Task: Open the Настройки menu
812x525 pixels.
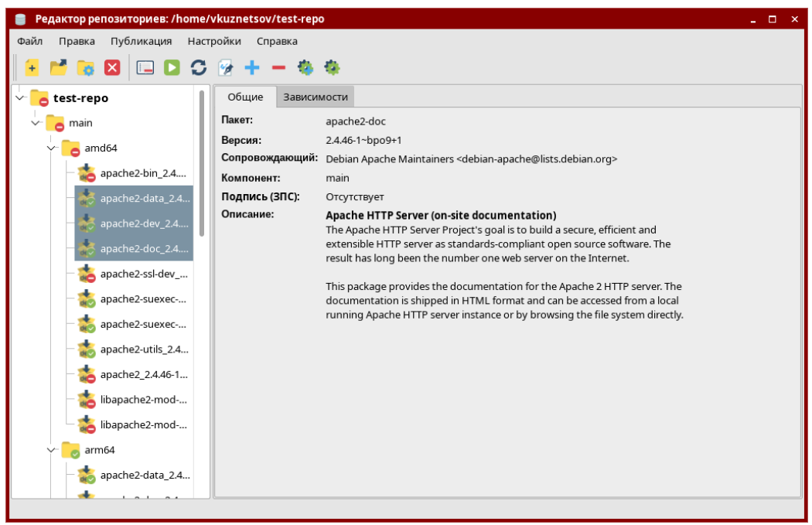Action: click(214, 41)
